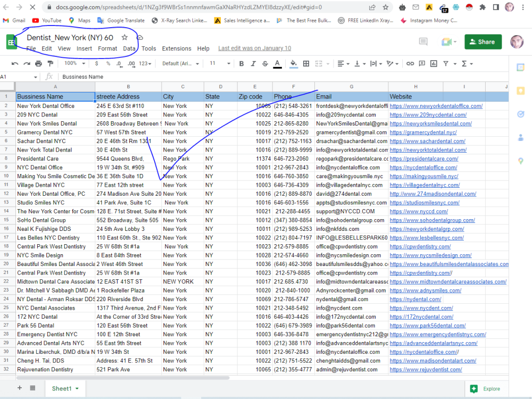
Task: Add a new sheet with plus icon
Action: click(x=20, y=388)
